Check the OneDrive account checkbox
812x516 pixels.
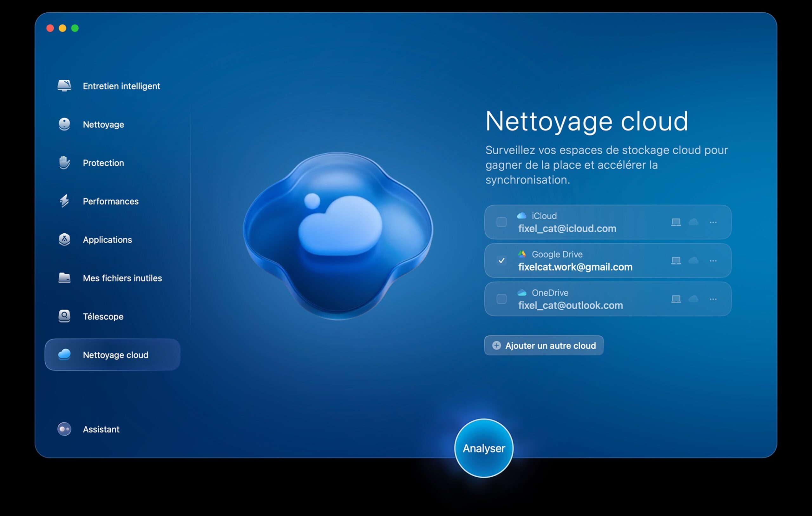click(x=501, y=299)
